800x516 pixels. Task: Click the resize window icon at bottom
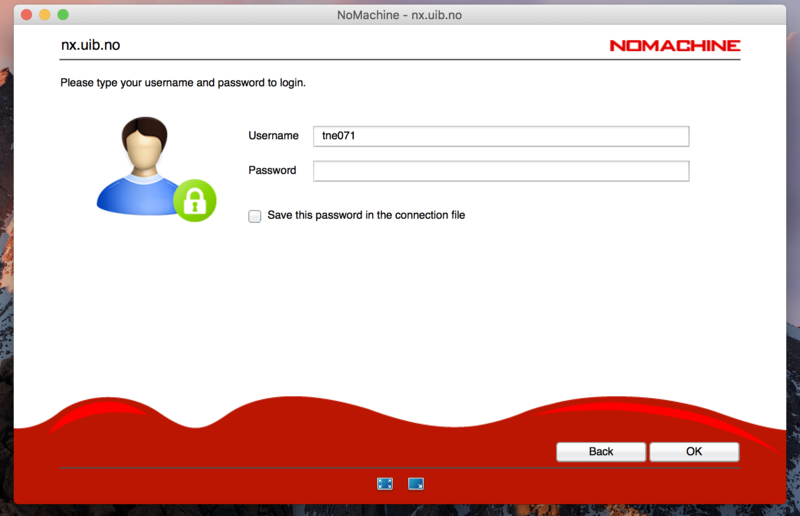416,484
